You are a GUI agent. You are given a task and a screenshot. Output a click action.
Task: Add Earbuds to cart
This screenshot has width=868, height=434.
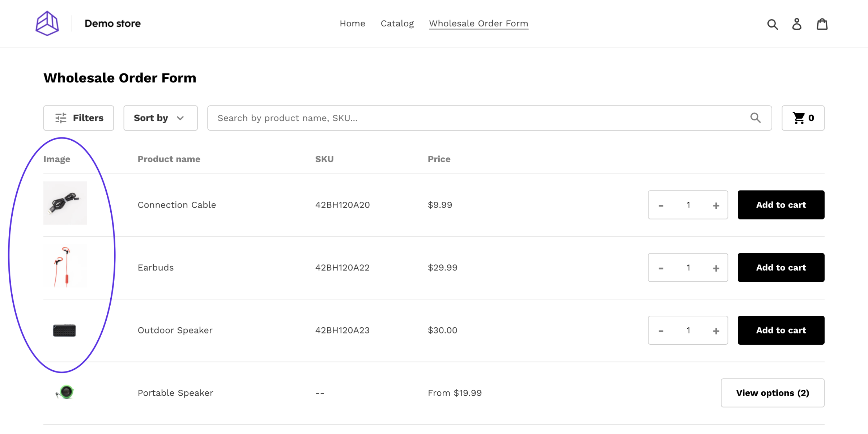coord(781,267)
